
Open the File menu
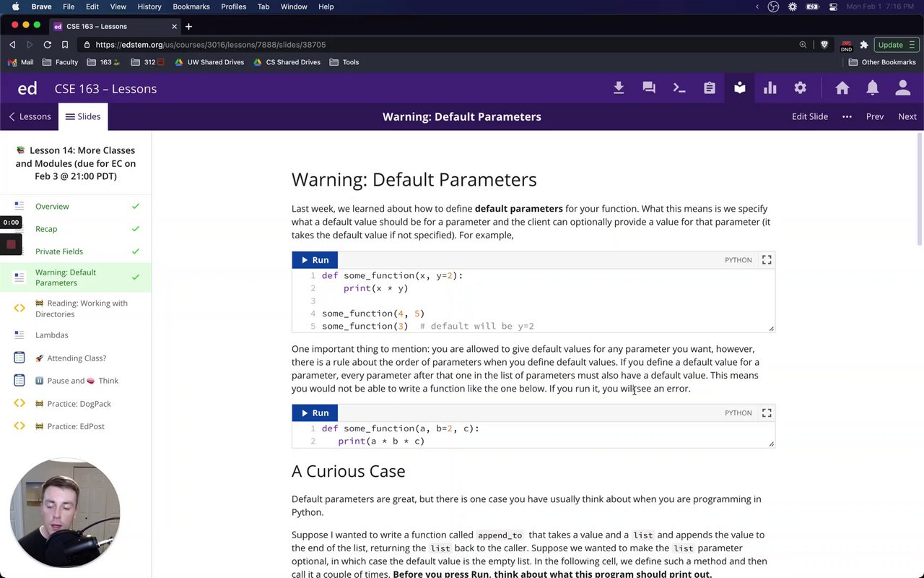[x=69, y=7]
